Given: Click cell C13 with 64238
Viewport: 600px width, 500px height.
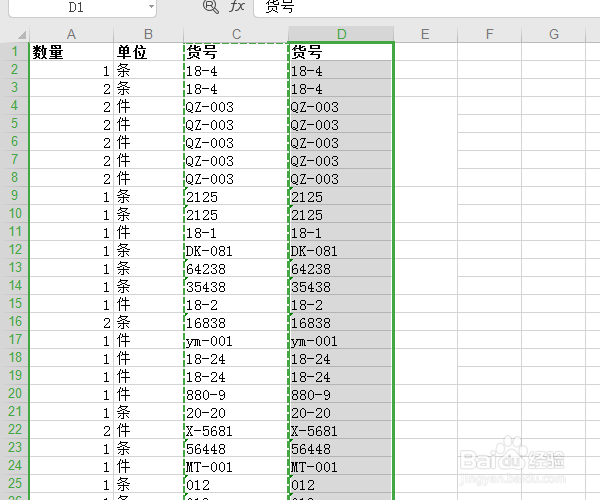Looking at the screenshot, I should click(236, 268).
